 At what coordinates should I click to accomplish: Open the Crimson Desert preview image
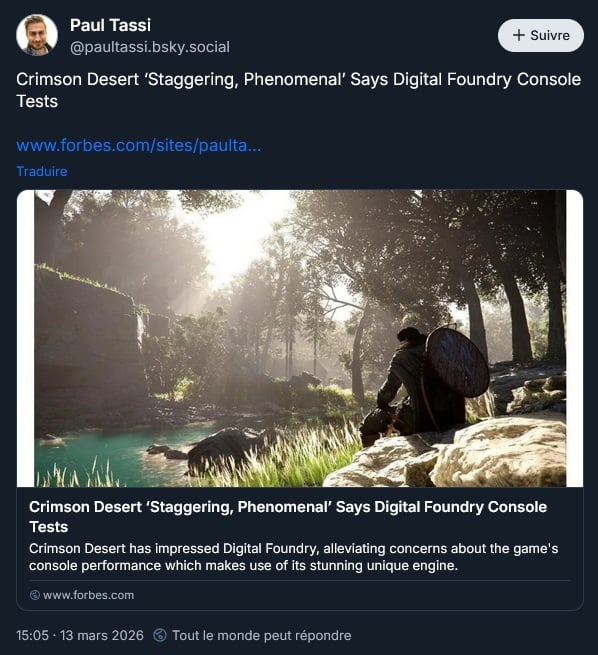point(300,338)
